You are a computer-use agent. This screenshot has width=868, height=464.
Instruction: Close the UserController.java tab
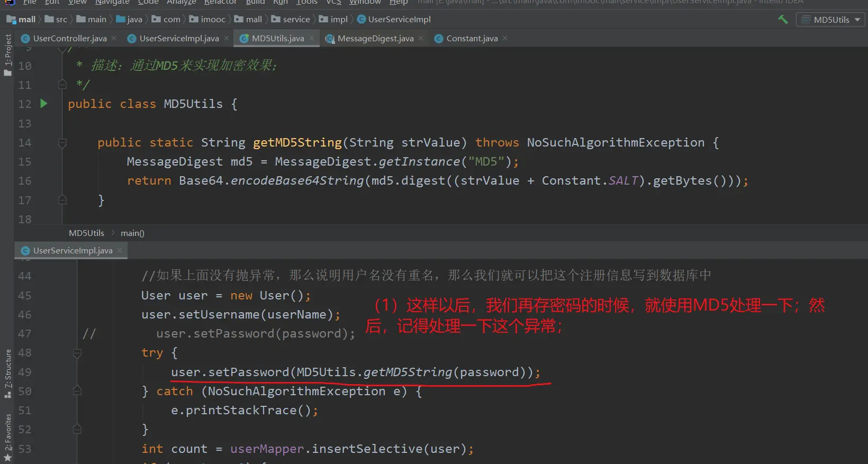(114, 38)
